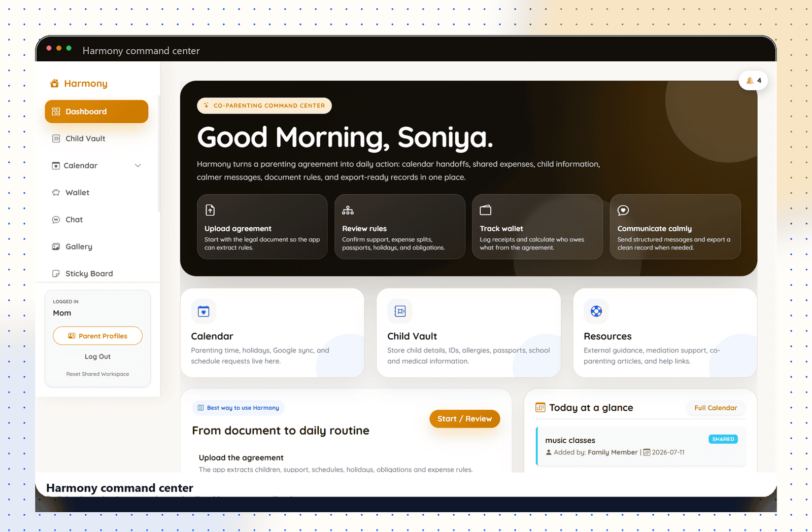Image resolution: width=812 pixels, height=532 pixels.
Task: Click the Today at a glance calendar icon
Action: (540, 408)
